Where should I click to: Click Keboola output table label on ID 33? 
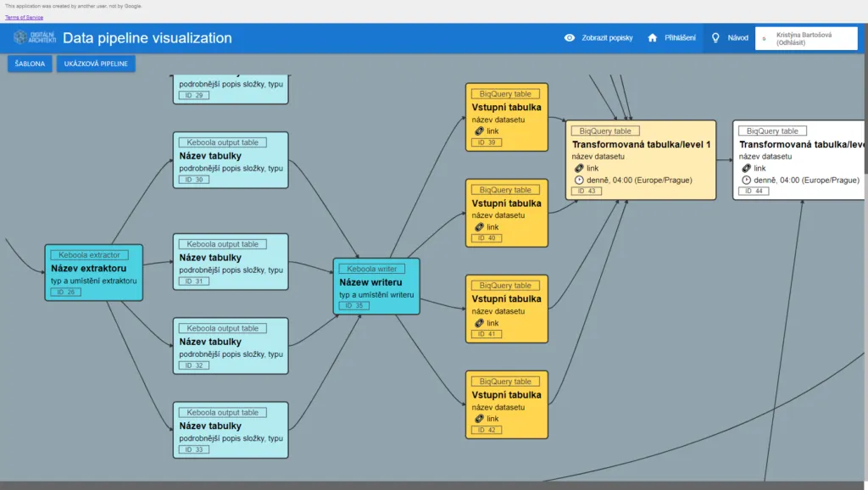(223, 413)
